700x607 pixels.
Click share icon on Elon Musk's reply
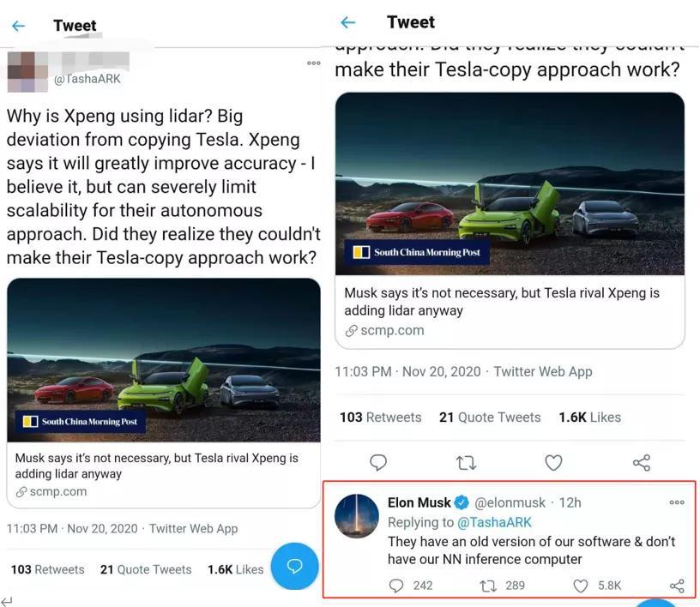(x=677, y=586)
